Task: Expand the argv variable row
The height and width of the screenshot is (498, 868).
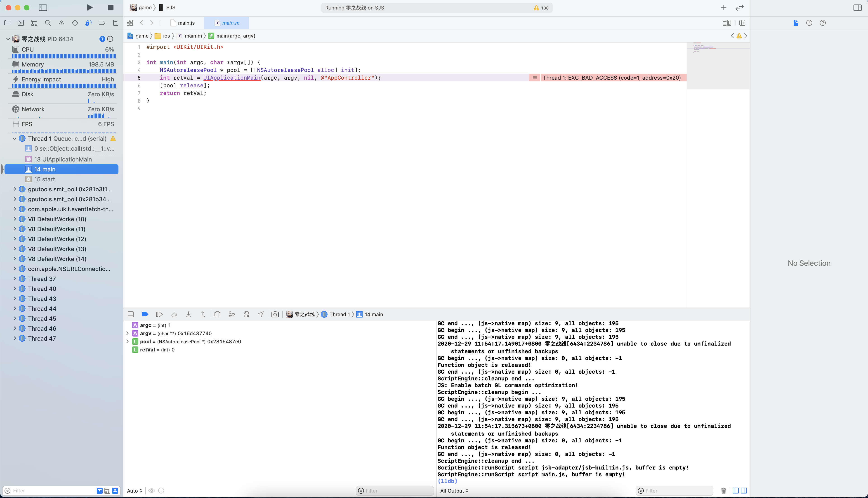Action: (127, 334)
